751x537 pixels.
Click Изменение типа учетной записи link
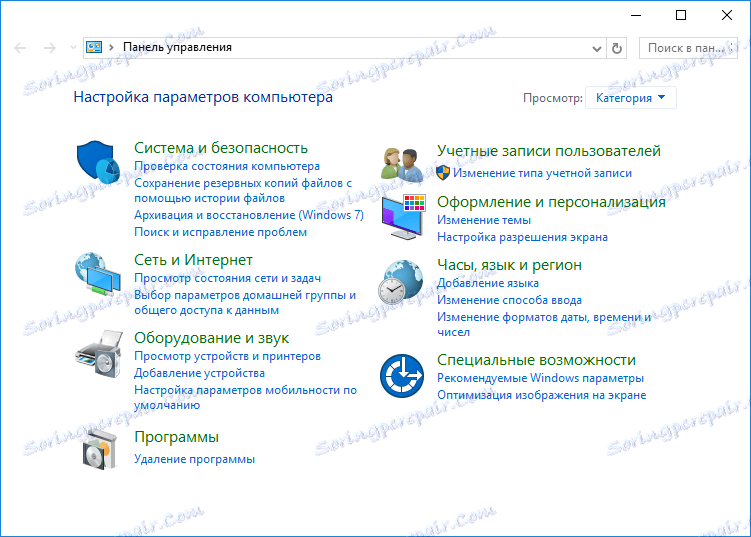pos(542,173)
